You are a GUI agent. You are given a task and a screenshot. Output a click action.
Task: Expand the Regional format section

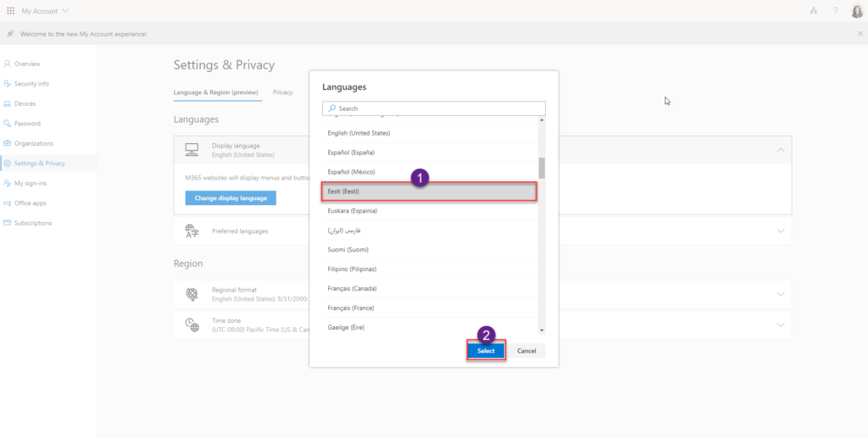pyautogui.click(x=780, y=294)
